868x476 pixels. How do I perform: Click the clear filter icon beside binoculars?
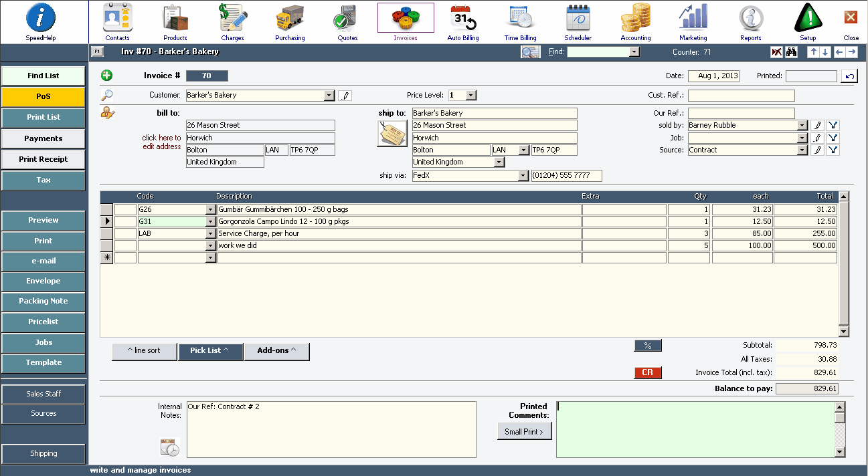777,52
